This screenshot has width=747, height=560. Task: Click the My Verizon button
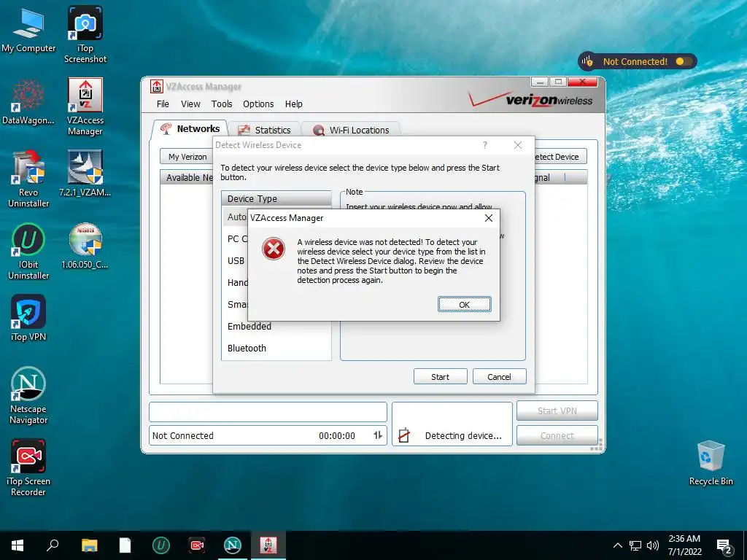(x=187, y=157)
